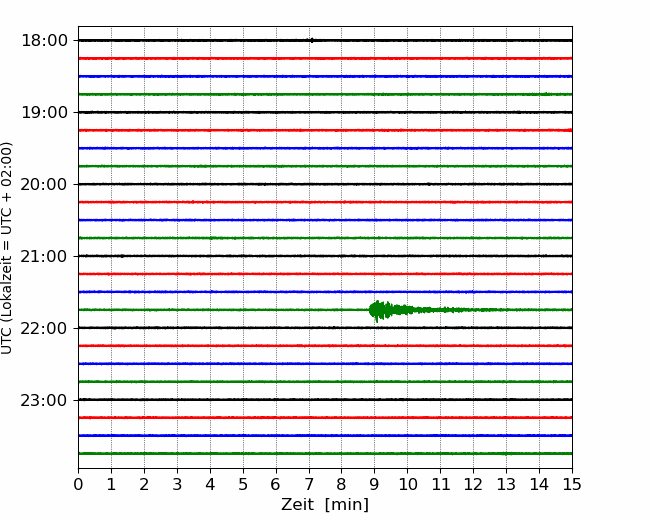Click the x-axis tick label 7

pos(309,484)
